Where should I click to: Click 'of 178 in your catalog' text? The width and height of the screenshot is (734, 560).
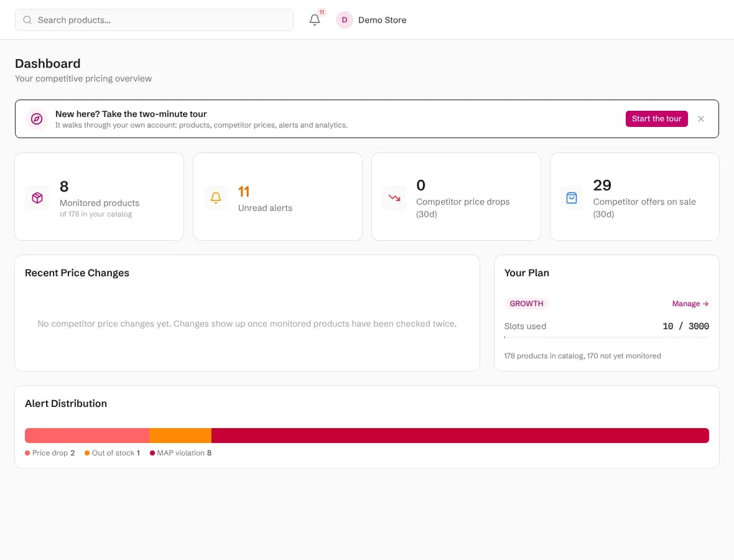pyautogui.click(x=96, y=214)
